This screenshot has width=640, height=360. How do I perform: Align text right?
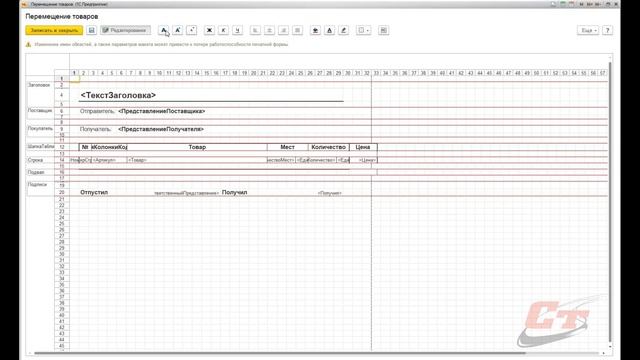[283, 30]
